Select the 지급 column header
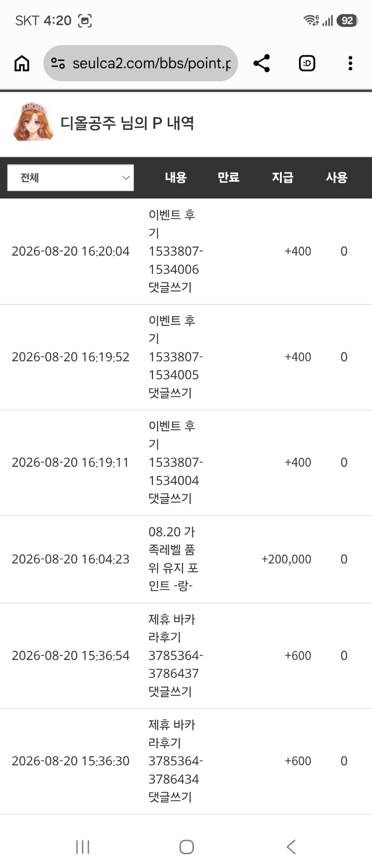Viewport: 372px width, 868px height. click(283, 177)
